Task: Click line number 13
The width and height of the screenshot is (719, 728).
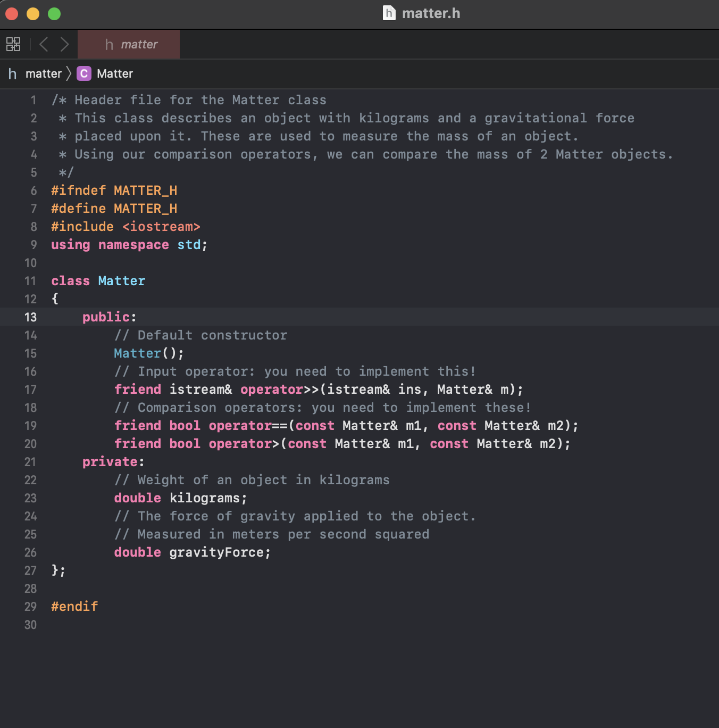Action: click(30, 317)
